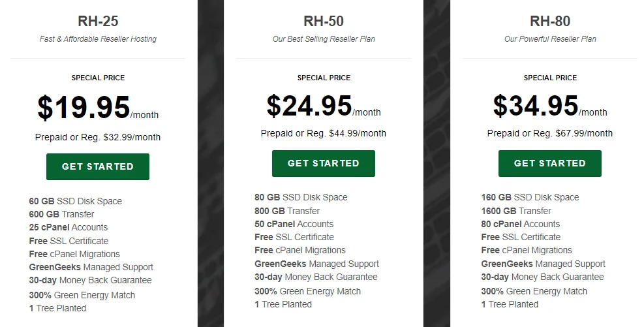This screenshot has width=644, height=327.
Task: Click '60 GB SSD Disk Space' feature
Action: [76, 201]
